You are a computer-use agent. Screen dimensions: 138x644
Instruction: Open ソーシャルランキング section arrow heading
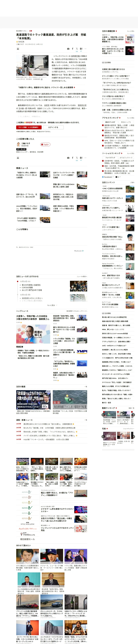pyautogui.click(x=112, y=153)
